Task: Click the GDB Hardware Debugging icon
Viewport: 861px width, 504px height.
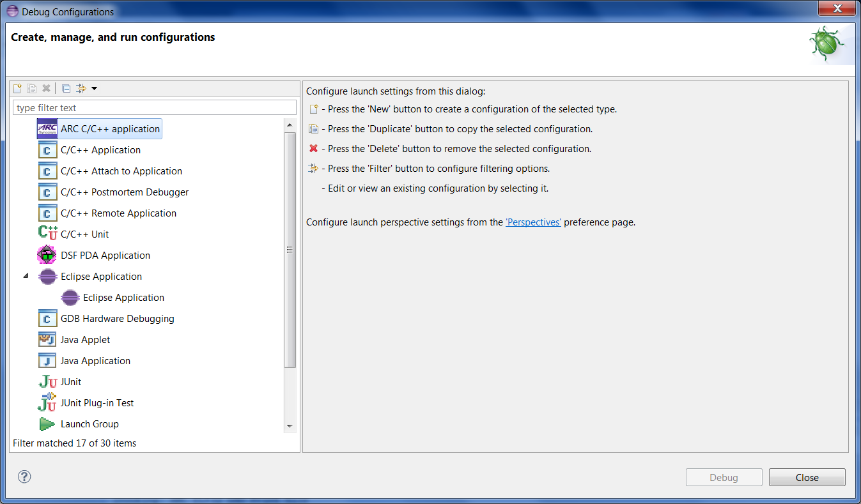Action: point(47,318)
